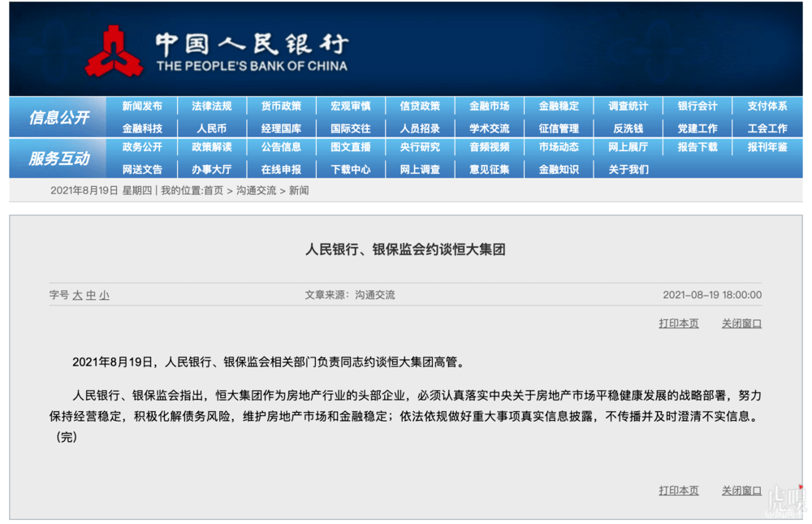Click 新闻 breadcrumb link
812x524 pixels.
(x=299, y=191)
